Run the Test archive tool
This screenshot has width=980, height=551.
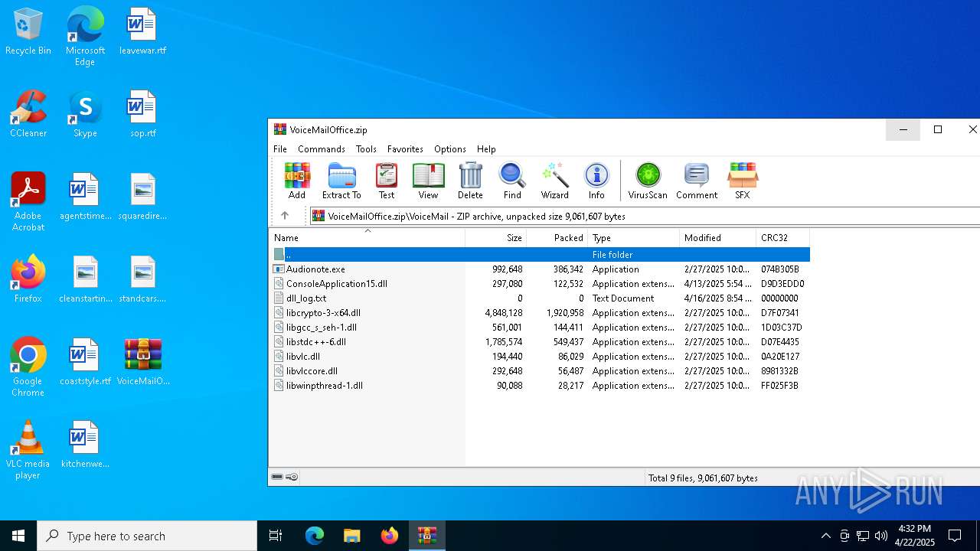387,181
